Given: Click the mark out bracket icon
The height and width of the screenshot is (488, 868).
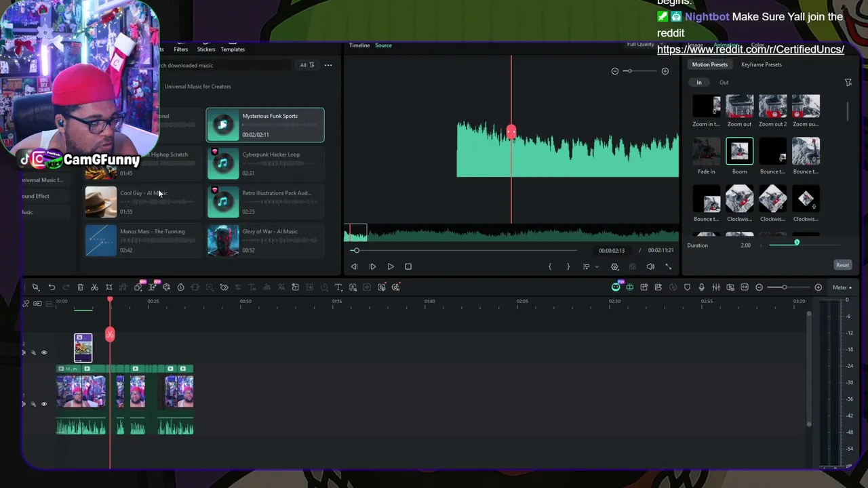Looking at the screenshot, I should pyautogui.click(x=568, y=267).
